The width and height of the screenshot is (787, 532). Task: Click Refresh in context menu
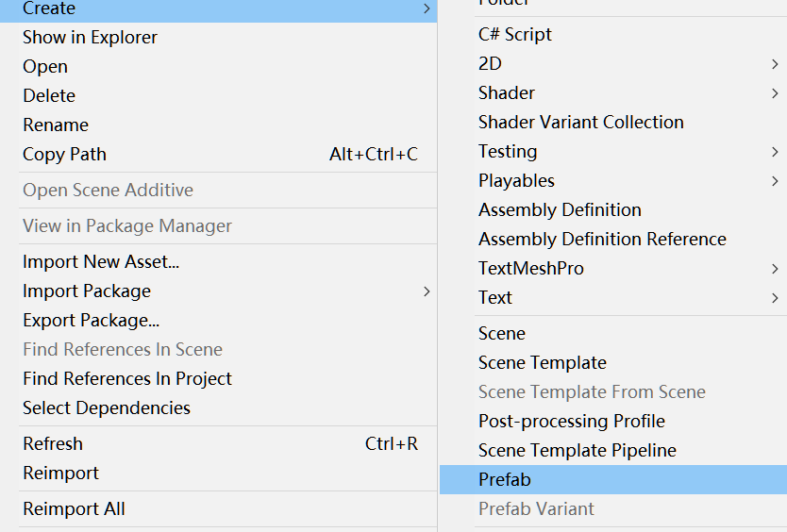[53, 443]
